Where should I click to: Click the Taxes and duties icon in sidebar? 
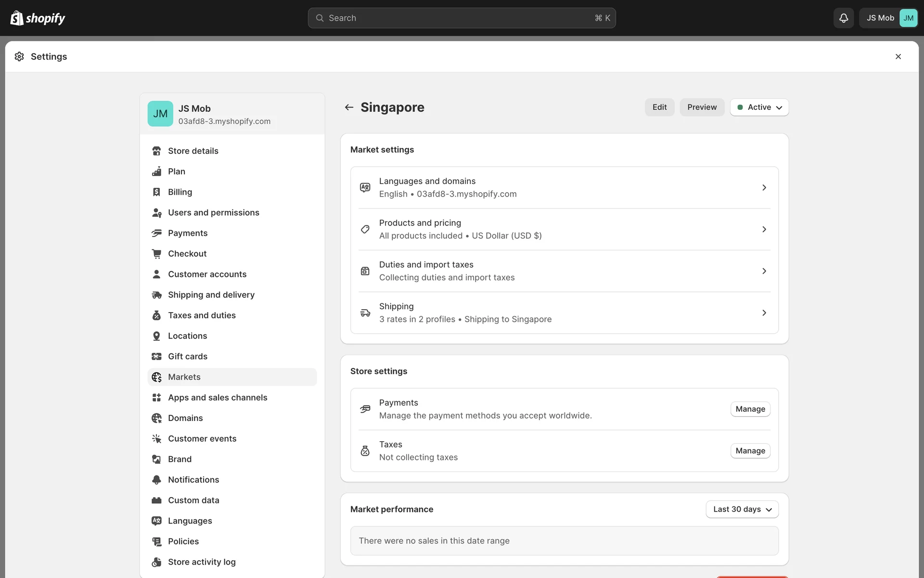coord(156,315)
